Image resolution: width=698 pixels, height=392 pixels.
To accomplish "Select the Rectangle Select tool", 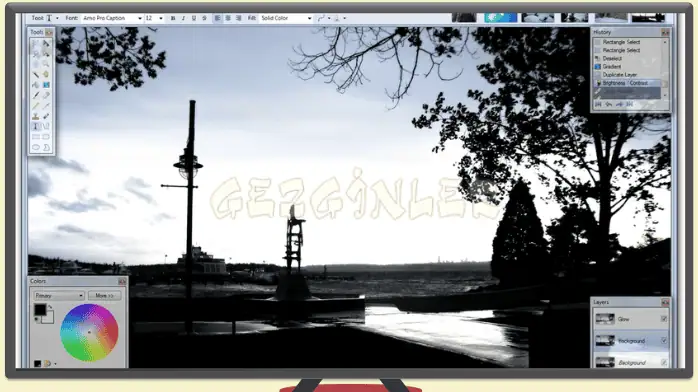I will (36, 44).
